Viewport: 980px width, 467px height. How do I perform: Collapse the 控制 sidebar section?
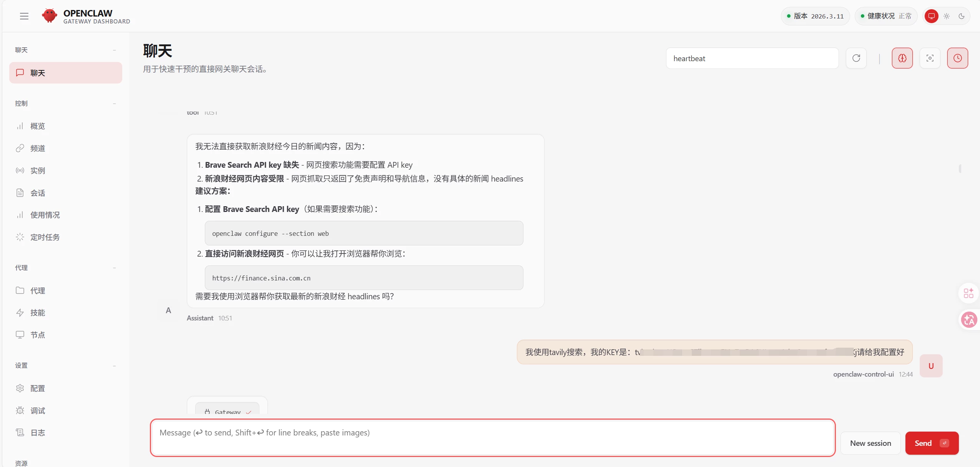pyautogui.click(x=114, y=103)
